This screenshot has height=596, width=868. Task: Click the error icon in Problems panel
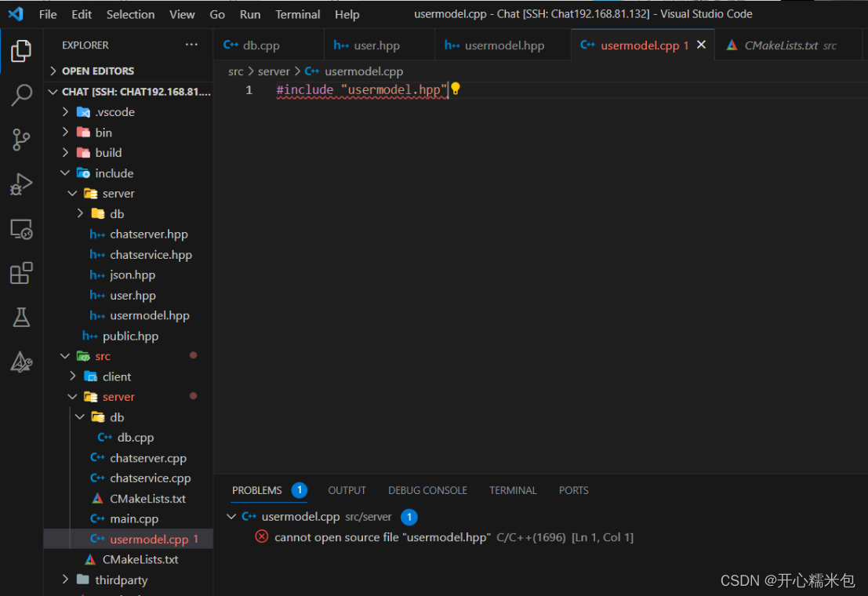click(x=262, y=536)
